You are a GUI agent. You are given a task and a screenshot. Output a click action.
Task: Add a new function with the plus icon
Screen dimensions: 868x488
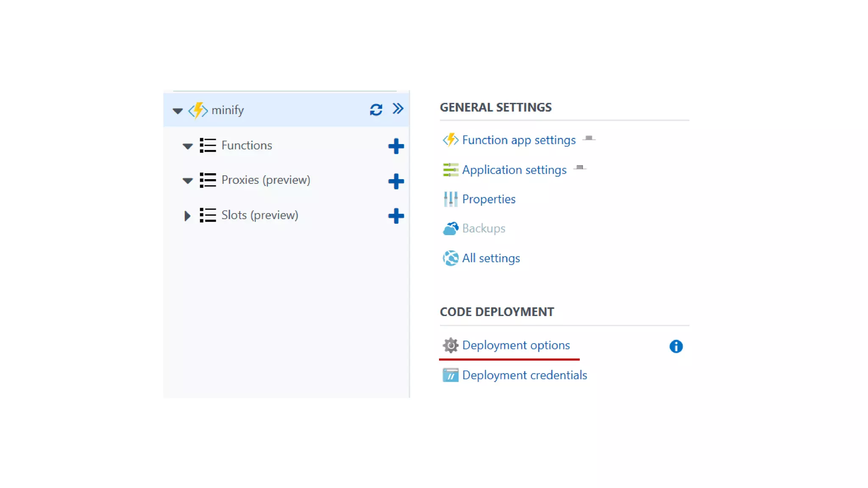(x=396, y=146)
